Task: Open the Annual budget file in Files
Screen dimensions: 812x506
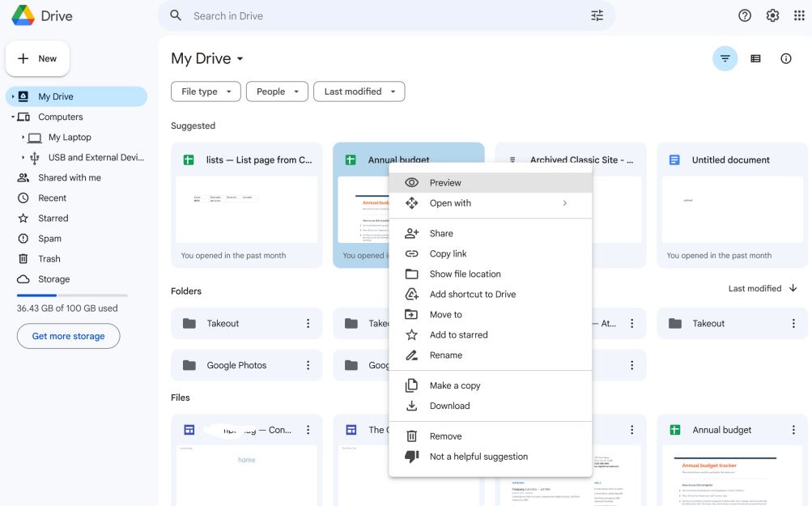Action: 732,460
